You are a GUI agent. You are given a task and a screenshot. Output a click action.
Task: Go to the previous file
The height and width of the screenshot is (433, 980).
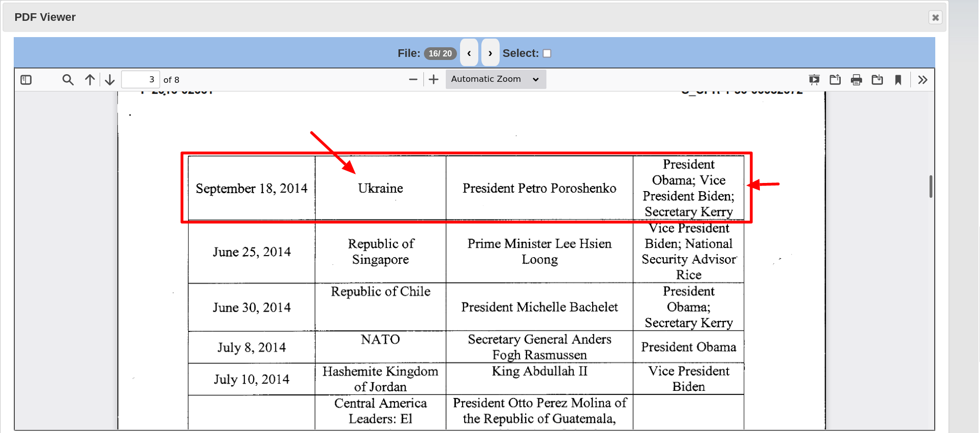pos(469,52)
